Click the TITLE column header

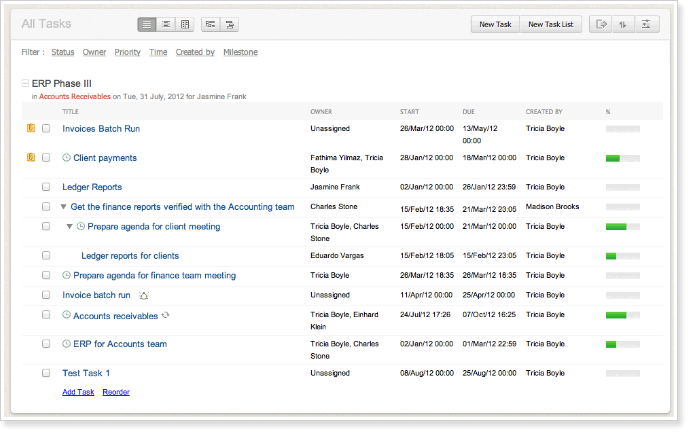click(70, 112)
